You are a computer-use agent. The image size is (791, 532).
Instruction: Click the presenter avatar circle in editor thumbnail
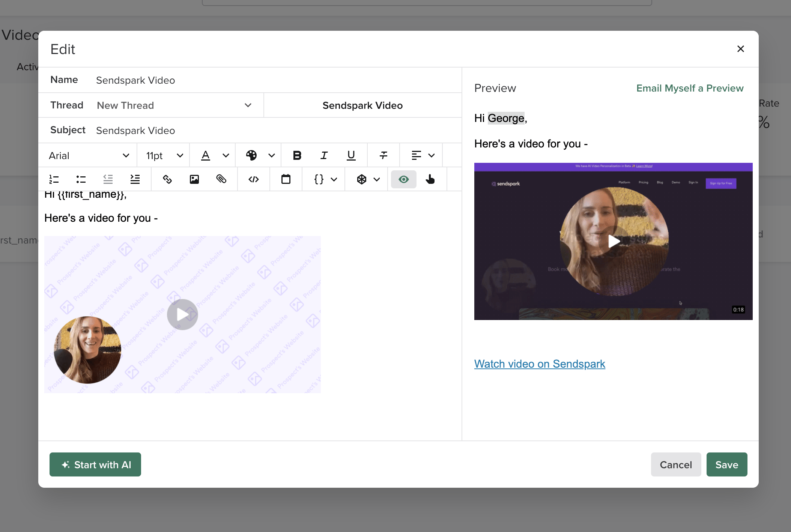coord(87,350)
